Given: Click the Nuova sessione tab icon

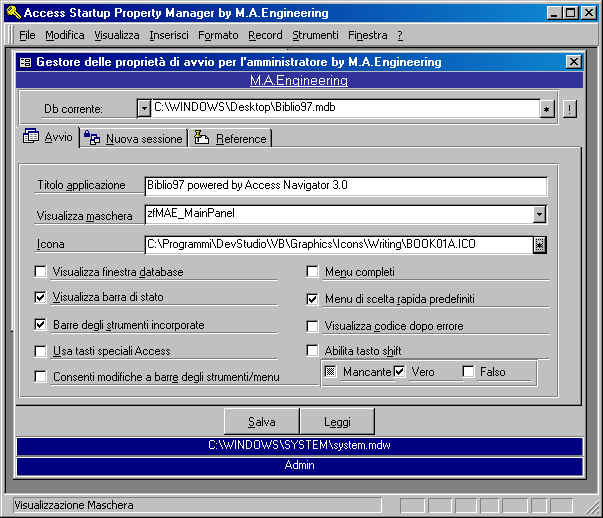Looking at the screenshot, I should tap(92, 139).
